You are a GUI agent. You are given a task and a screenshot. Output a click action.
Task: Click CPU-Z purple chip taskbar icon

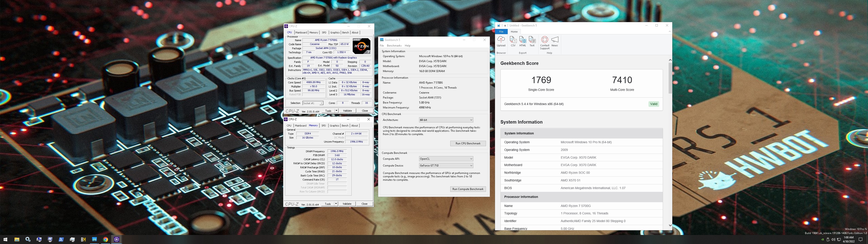click(117, 240)
